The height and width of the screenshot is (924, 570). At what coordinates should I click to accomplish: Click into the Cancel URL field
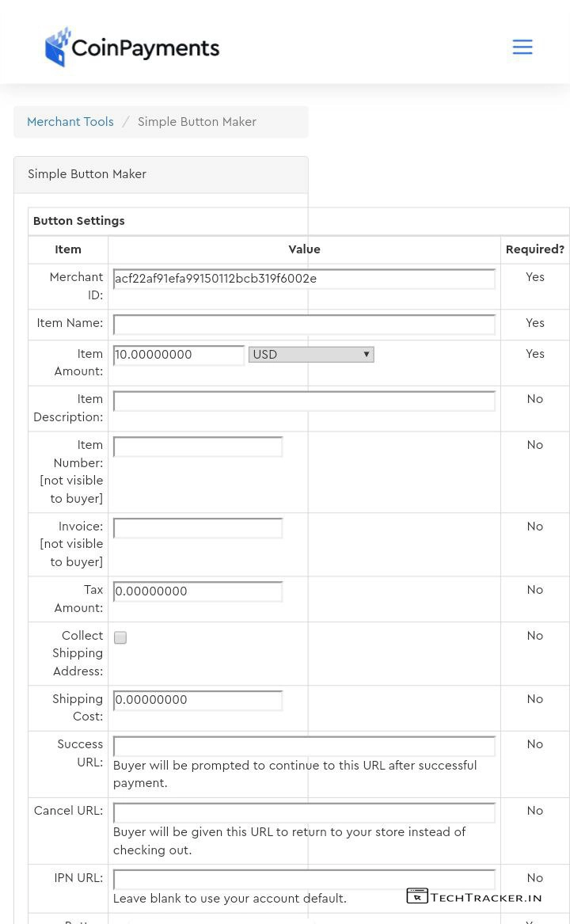[x=304, y=812]
